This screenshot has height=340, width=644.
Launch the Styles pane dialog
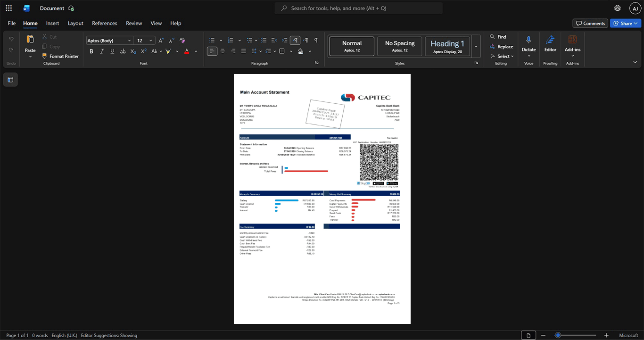click(x=476, y=63)
